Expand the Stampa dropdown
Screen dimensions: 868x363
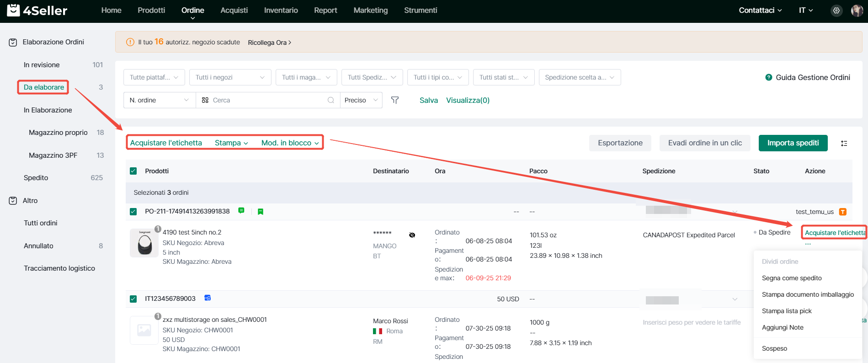(x=231, y=143)
